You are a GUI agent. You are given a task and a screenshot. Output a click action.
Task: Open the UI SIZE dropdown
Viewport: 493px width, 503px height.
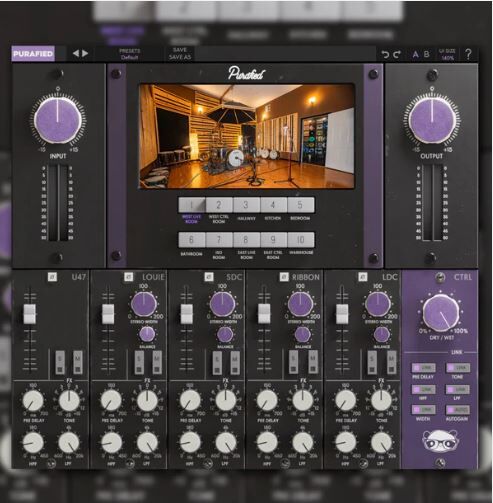coord(447,54)
